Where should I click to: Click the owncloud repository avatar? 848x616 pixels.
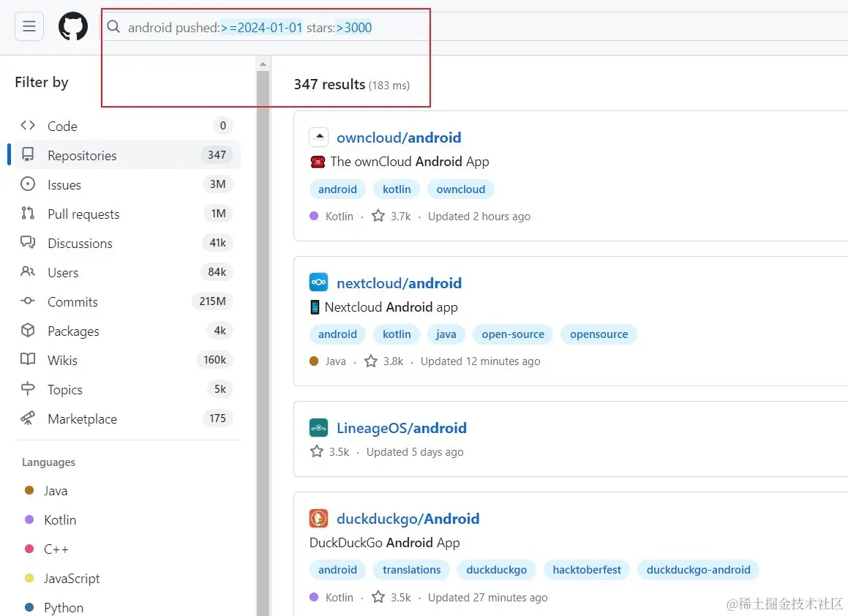point(318,137)
